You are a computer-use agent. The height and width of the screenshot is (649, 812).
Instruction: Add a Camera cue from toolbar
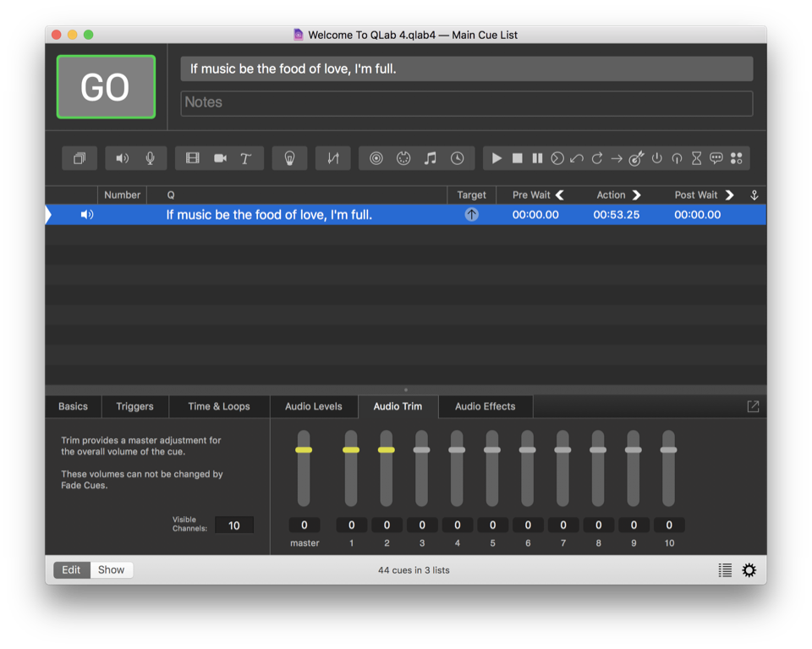pyautogui.click(x=220, y=158)
